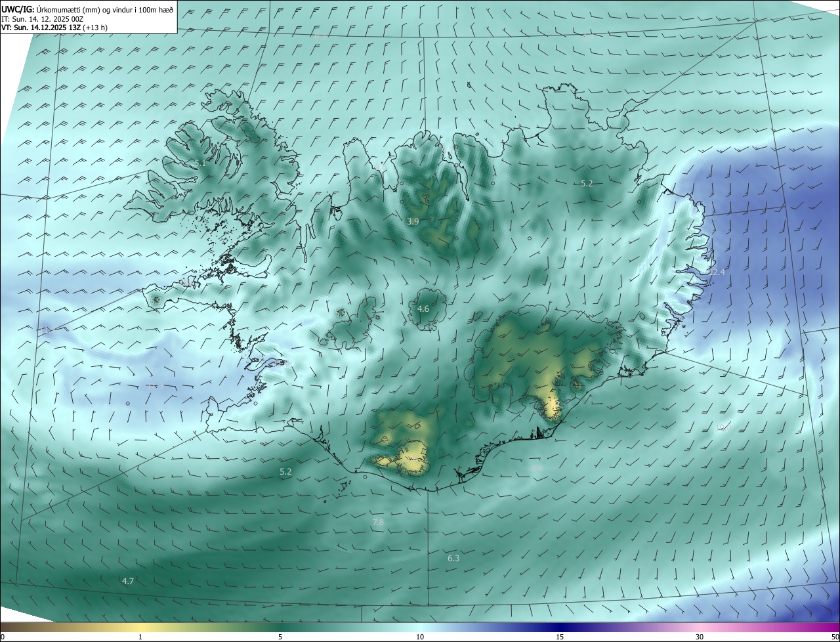Click the 0 tick on the color scale
Viewport: 840px width, 642px height.
[3, 637]
